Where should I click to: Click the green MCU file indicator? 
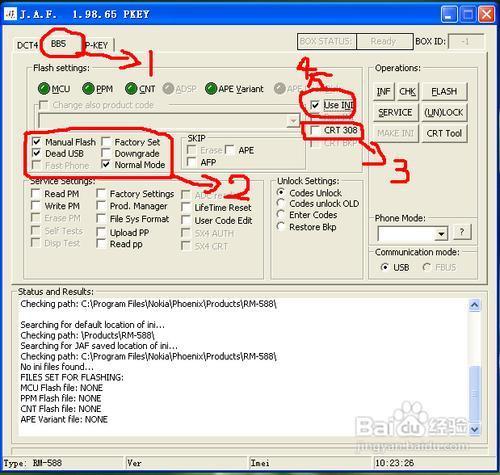click(44, 89)
